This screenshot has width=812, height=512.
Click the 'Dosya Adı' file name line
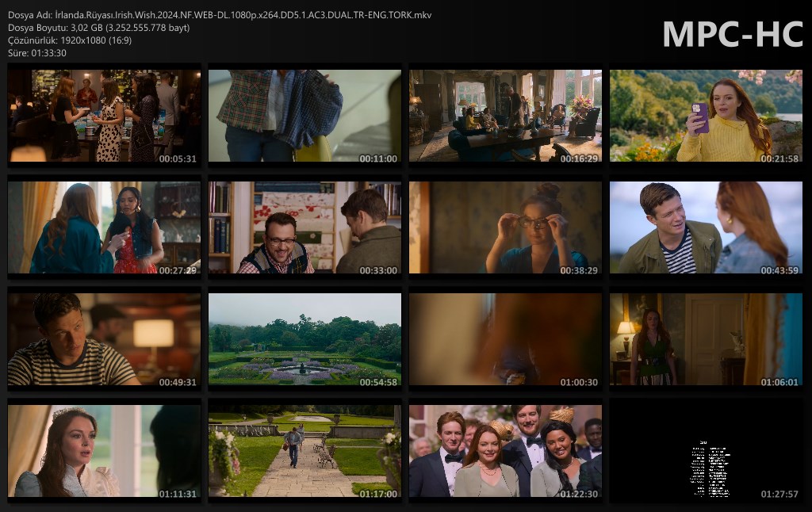[x=220, y=15]
